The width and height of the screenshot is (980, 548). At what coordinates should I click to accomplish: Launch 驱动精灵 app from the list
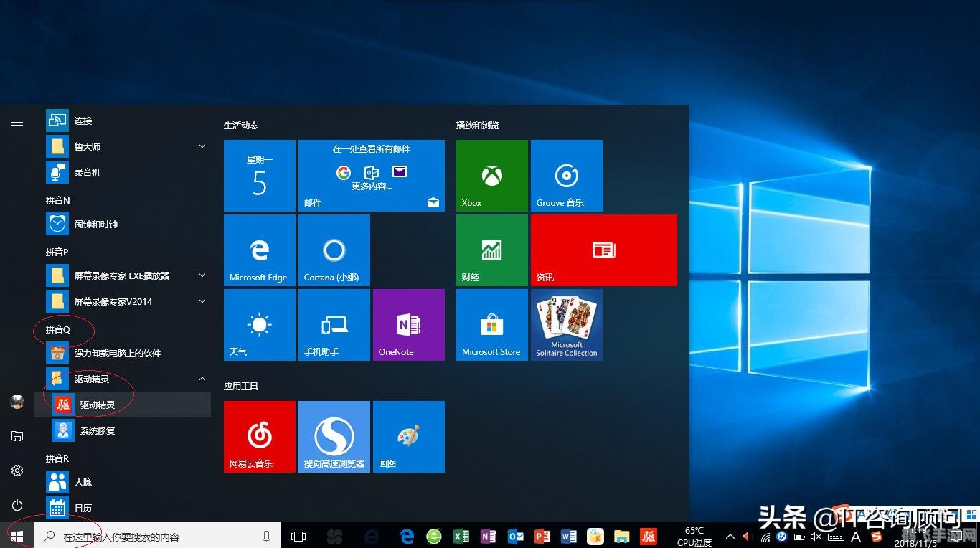(123, 405)
